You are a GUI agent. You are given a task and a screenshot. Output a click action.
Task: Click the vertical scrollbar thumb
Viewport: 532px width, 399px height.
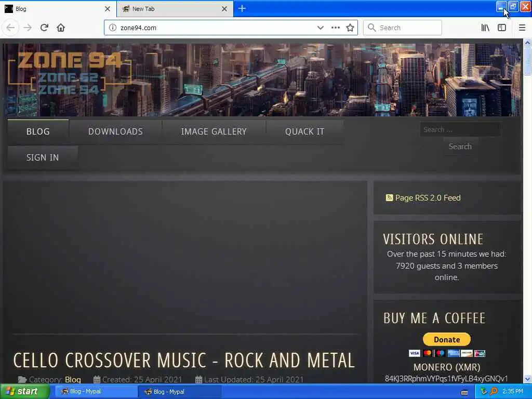[x=527, y=61]
